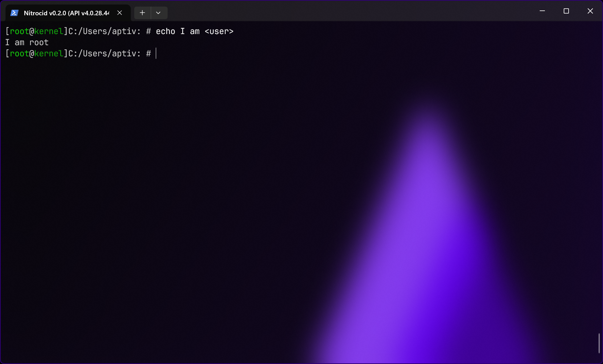This screenshot has height=364, width=603.
Task: Open a new terminal tab with plus button
Action: (142, 13)
